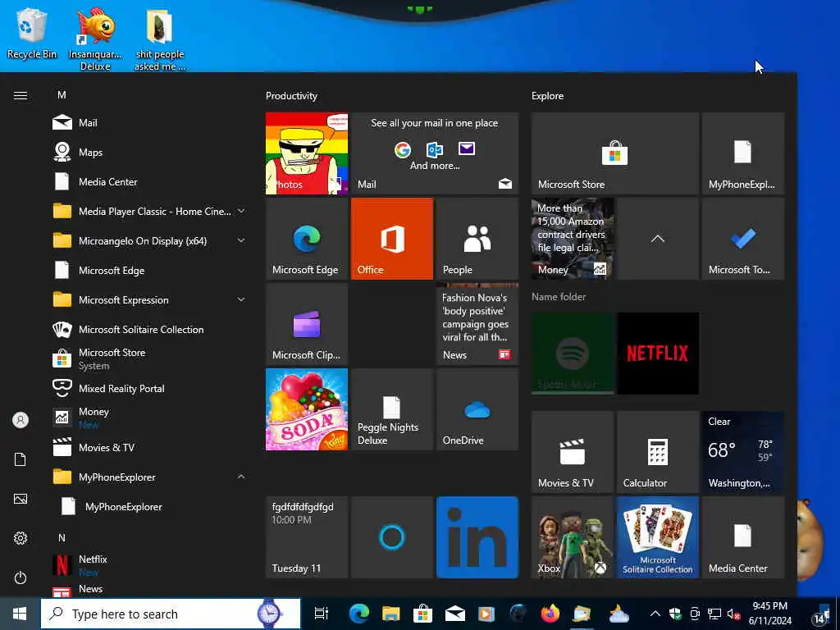Show hidden system tray icons
Viewport: 840px width, 630px height.
tap(655, 614)
